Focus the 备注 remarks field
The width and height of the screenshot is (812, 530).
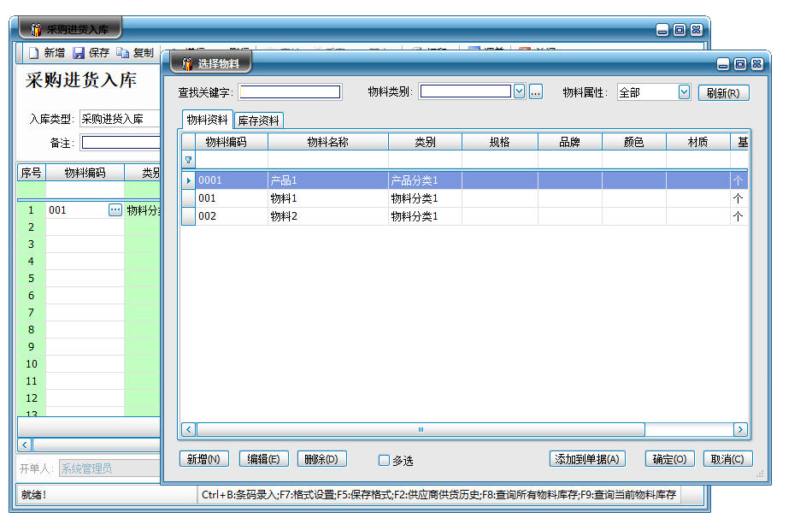121,143
